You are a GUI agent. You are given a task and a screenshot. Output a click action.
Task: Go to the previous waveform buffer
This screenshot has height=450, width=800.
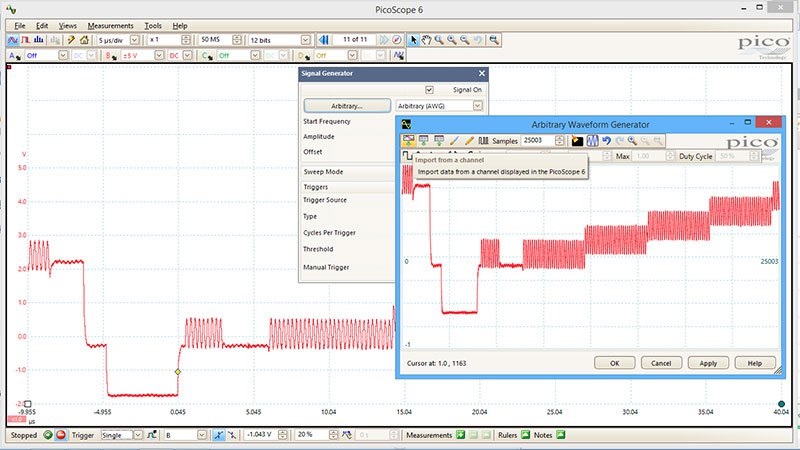325,40
